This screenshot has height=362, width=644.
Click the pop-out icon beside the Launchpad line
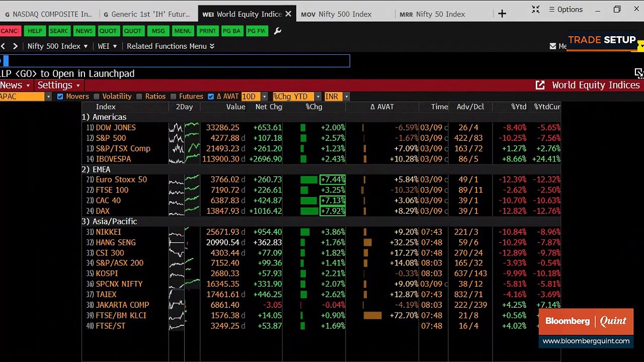[x=639, y=73]
